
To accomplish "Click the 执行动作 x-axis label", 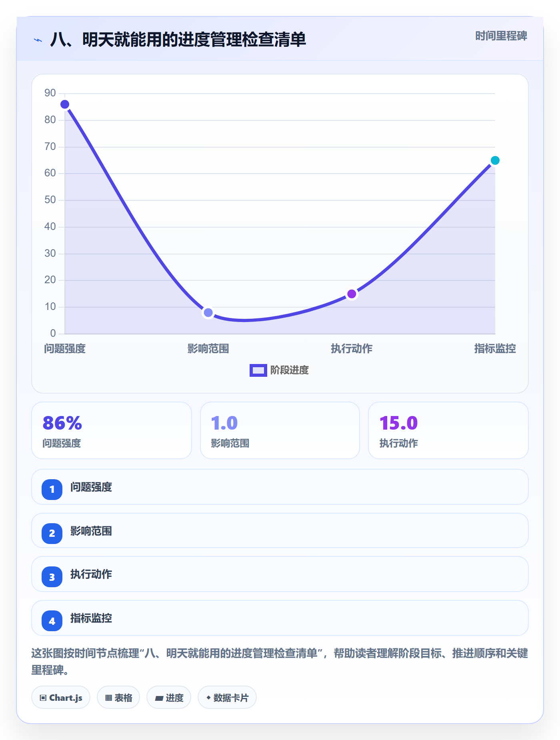I will pos(352,349).
